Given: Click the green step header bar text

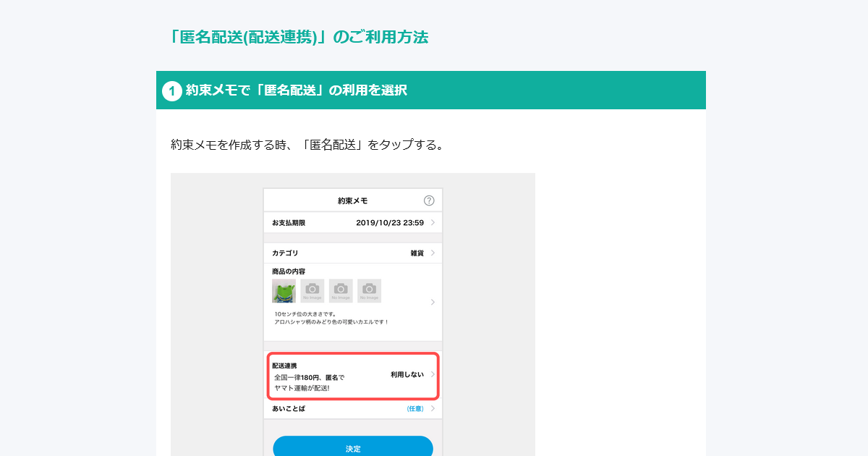Looking at the screenshot, I should coord(297,90).
